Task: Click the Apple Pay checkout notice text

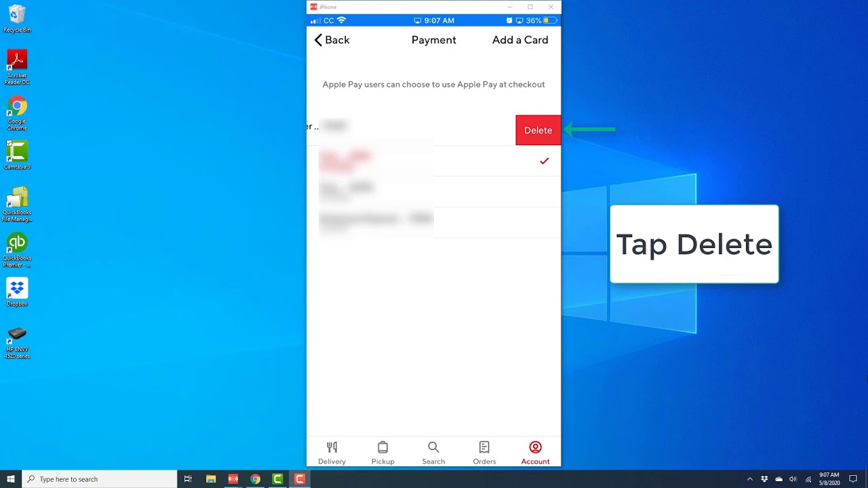Action: (433, 85)
